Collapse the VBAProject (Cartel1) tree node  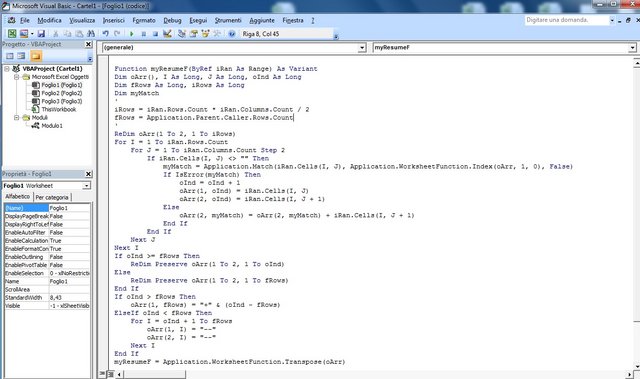[x=7, y=69]
